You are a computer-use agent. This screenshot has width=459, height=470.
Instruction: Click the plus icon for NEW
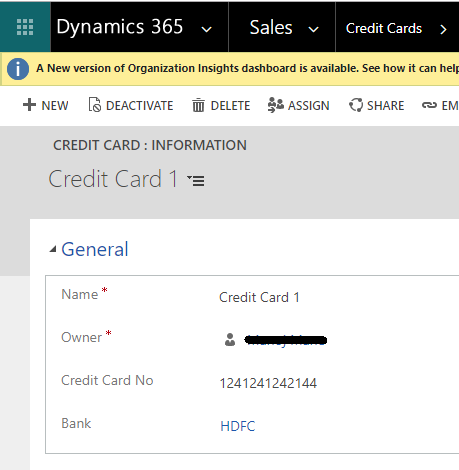coord(29,105)
